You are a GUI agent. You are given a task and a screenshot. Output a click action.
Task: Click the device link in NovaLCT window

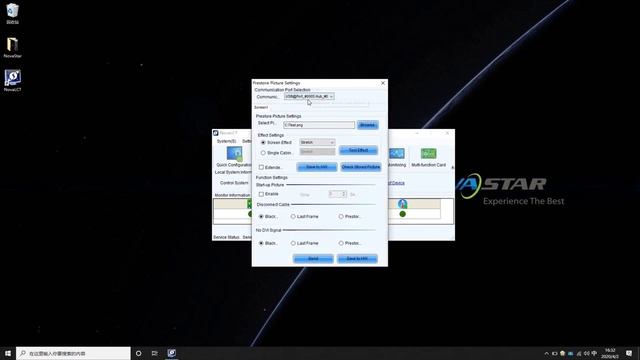(396, 183)
